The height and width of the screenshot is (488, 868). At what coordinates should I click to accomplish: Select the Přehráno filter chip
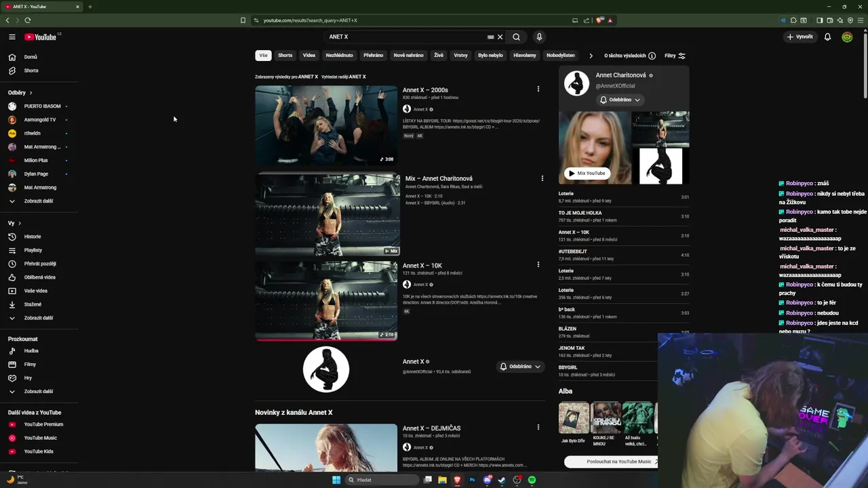pos(373,56)
